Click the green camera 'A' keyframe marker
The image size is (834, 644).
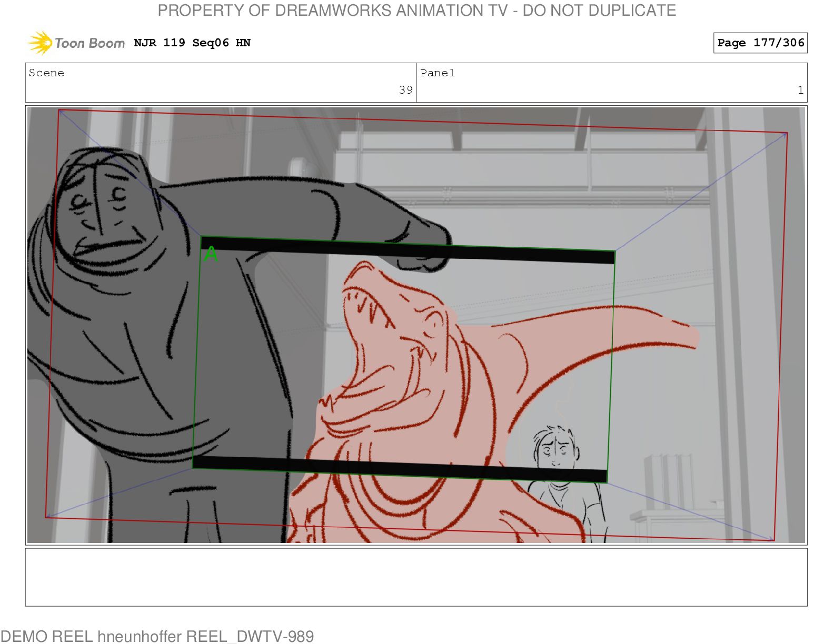click(211, 254)
